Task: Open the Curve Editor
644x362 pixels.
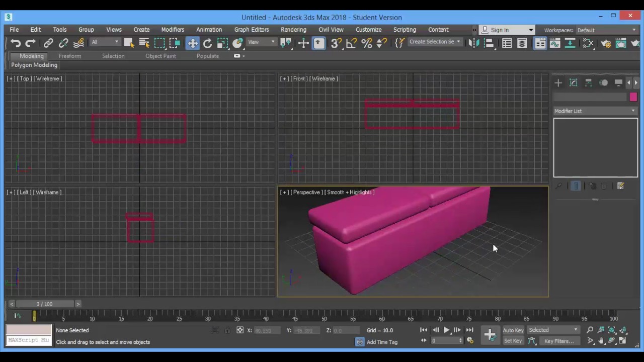Action: click(x=555, y=43)
